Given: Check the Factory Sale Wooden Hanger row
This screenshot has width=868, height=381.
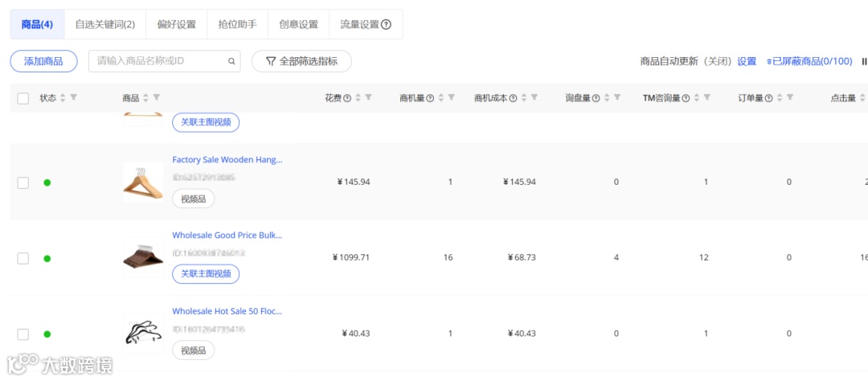Looking at the screenshot, I should (23, 182).
